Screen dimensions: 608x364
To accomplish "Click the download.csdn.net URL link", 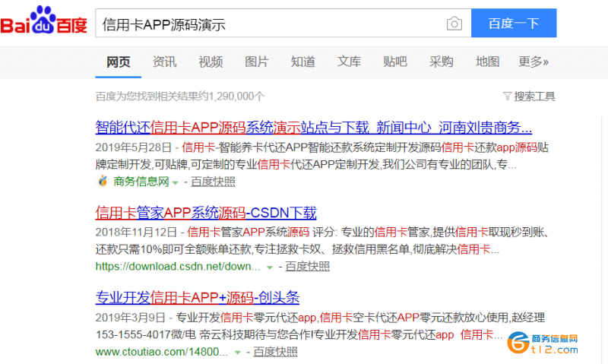I will click(x=178, y=266).
